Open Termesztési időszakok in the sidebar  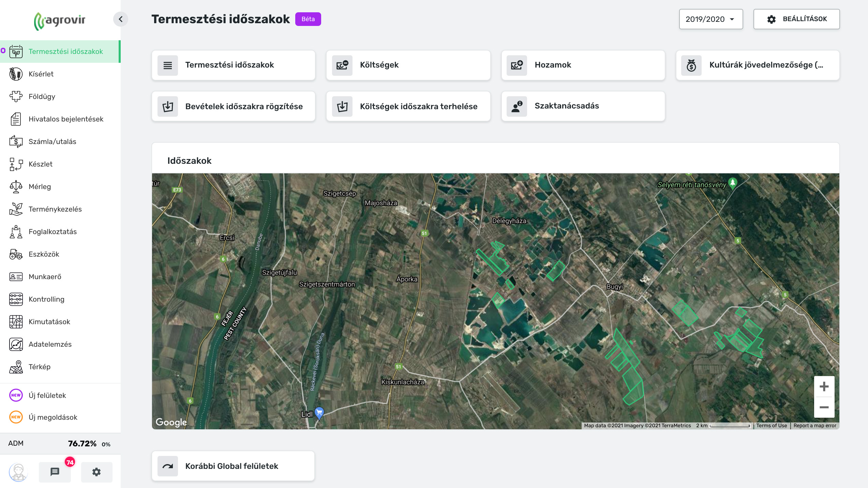[x=60, y=52]
